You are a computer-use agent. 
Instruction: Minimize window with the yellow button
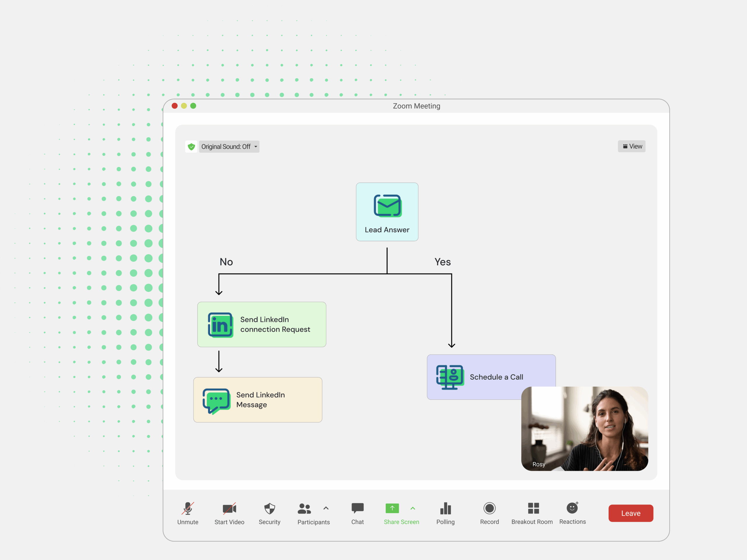tap(184, 106)
